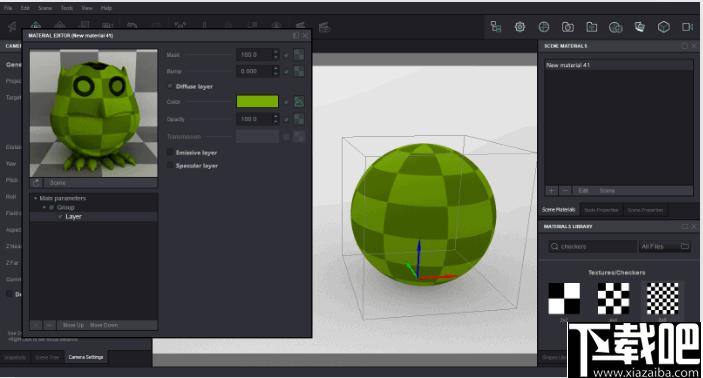Click Move Down in the layer list

click(x=104, y=325)
